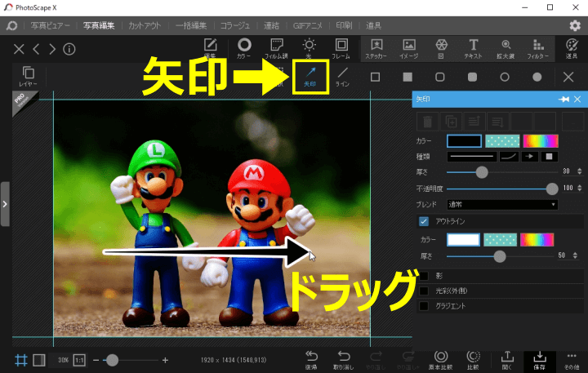The image size is (588, 373).
Task: Open the フィルター filter tool
Action: (538, 48)
